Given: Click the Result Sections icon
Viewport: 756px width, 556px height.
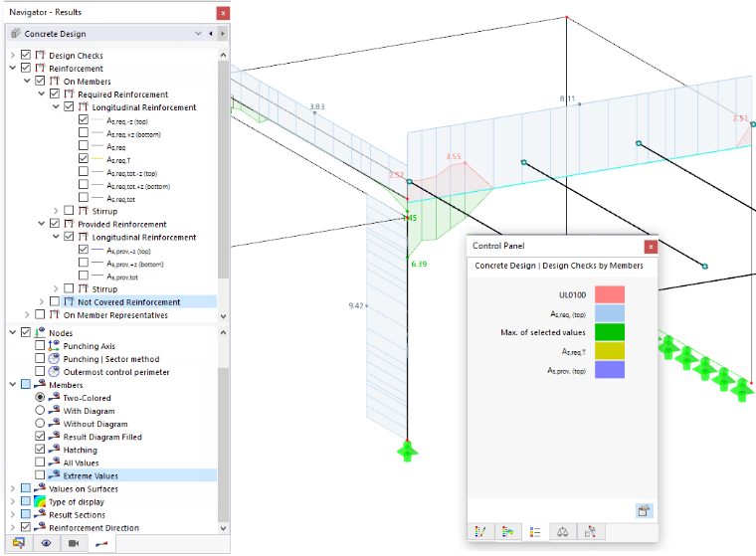Looking at the screenshot, I should [40, 514].
